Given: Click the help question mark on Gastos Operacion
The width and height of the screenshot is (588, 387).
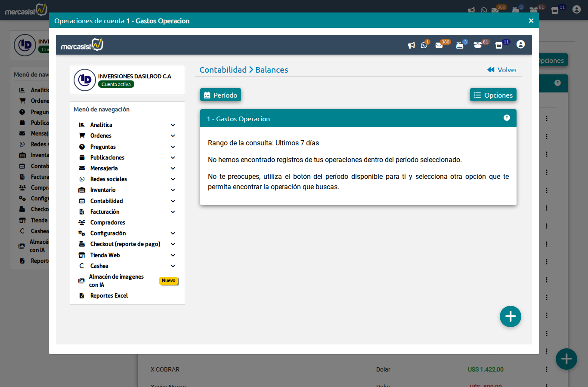Looking at the screenshot, I should point(507,118).
